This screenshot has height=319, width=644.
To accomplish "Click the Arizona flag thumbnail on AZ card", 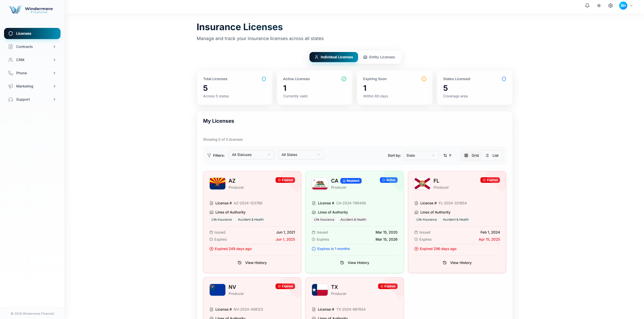I will click(x=217, y=183).
